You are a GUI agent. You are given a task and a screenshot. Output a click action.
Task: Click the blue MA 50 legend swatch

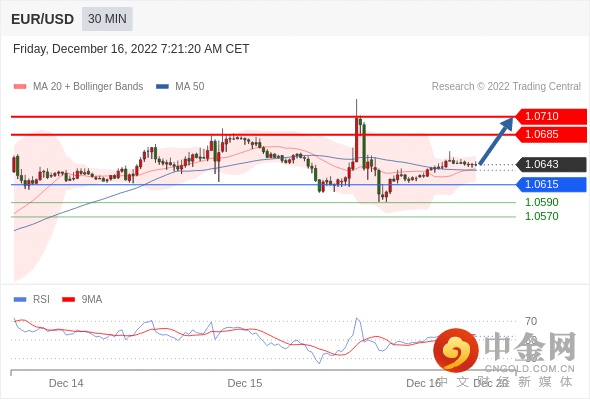(163, 87)
